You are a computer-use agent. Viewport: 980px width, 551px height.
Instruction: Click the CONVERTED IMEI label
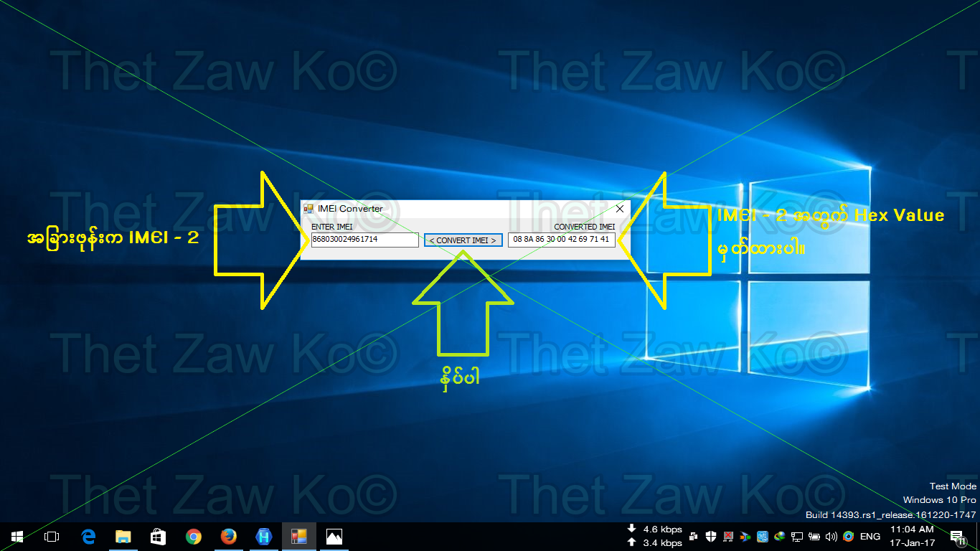[584, 227]
